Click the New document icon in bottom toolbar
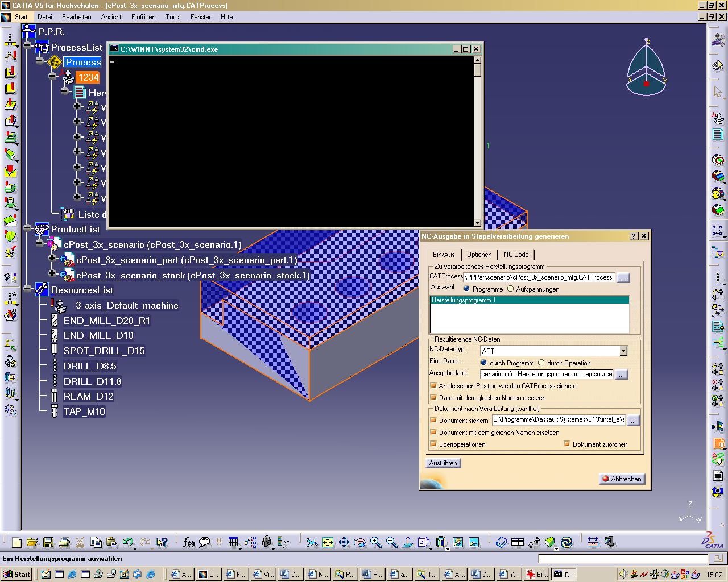Viewport: 728px width, 582px height. pos(16,542)
